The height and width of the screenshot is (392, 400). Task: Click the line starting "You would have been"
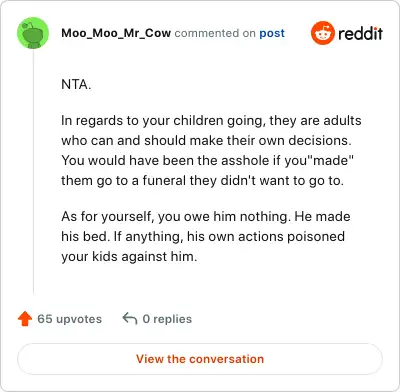(207, 160)
